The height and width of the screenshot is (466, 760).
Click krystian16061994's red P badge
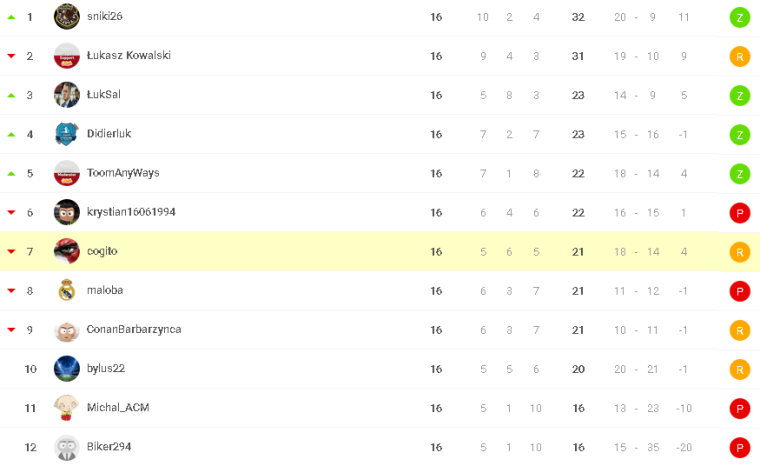[x=740, y=213]
